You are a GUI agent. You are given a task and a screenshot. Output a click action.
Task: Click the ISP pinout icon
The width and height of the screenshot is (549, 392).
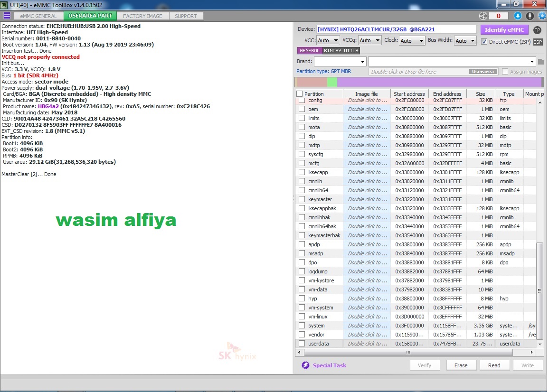click(x=538, y=42)
